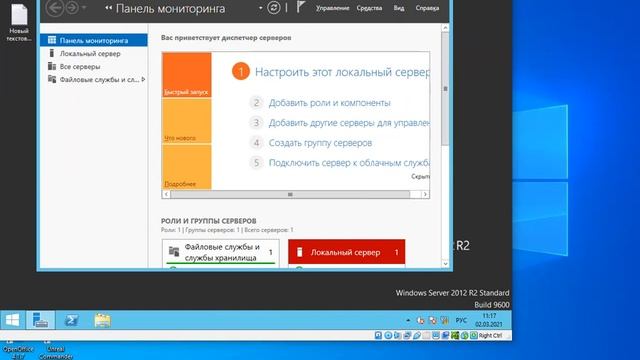640x360 pixels.
Task: Click the welcome panel left scroll arrow
Action: pyautogui.click(x=166, y=194)
